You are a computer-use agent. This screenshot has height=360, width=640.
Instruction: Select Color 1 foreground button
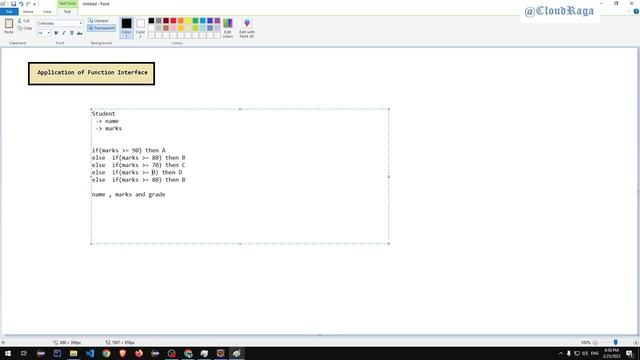coord(127,28)
